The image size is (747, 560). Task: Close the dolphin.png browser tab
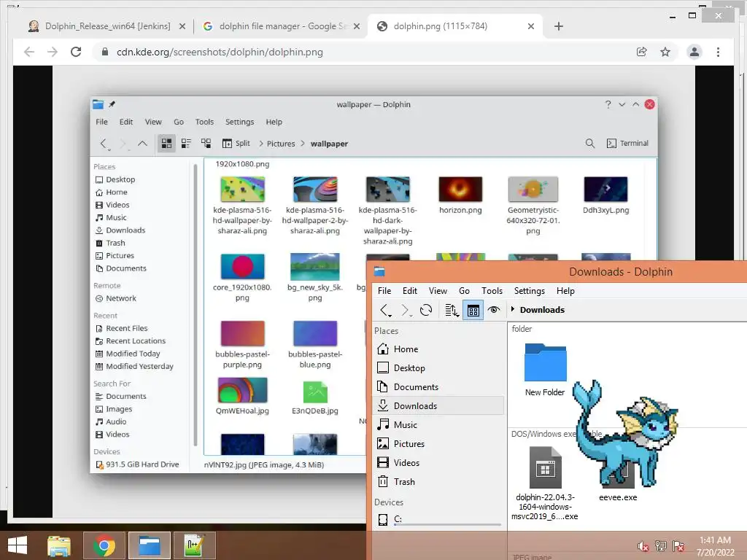click(531, 27)
